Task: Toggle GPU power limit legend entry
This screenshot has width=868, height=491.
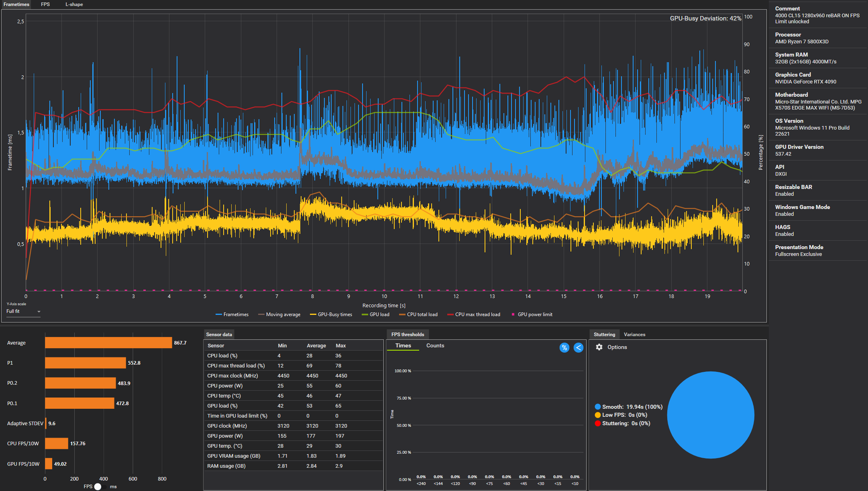Action: (x=532, y=314)
